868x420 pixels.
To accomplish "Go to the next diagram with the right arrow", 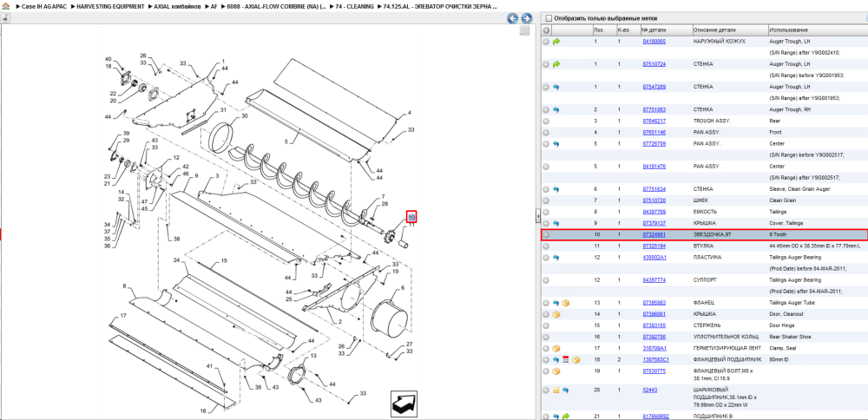I will pos(527,18).
